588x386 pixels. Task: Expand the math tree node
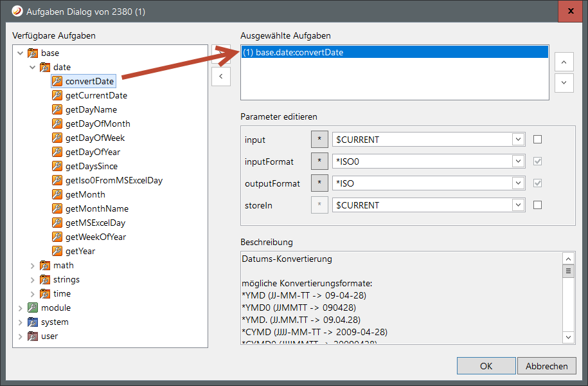click(x=33, y=265)
